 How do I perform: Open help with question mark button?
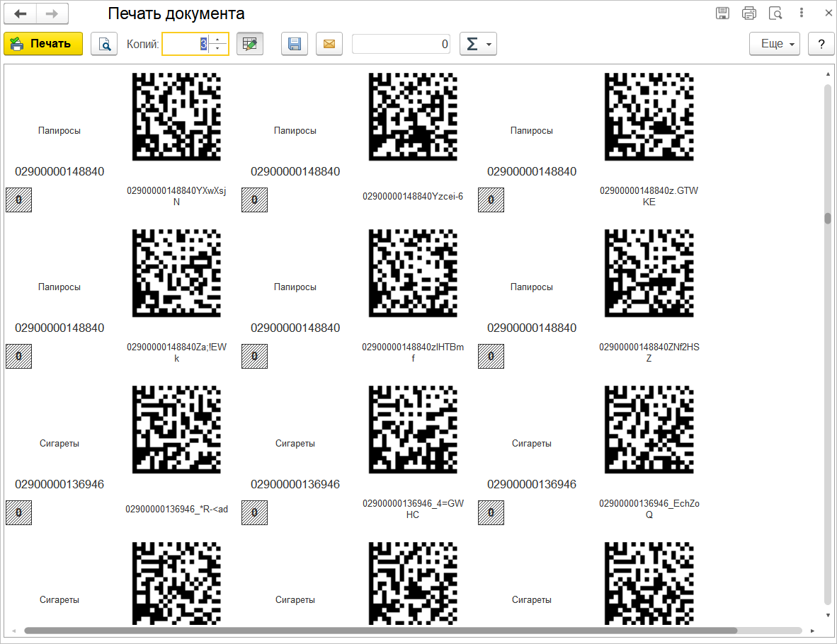click(x=821, y=44)
